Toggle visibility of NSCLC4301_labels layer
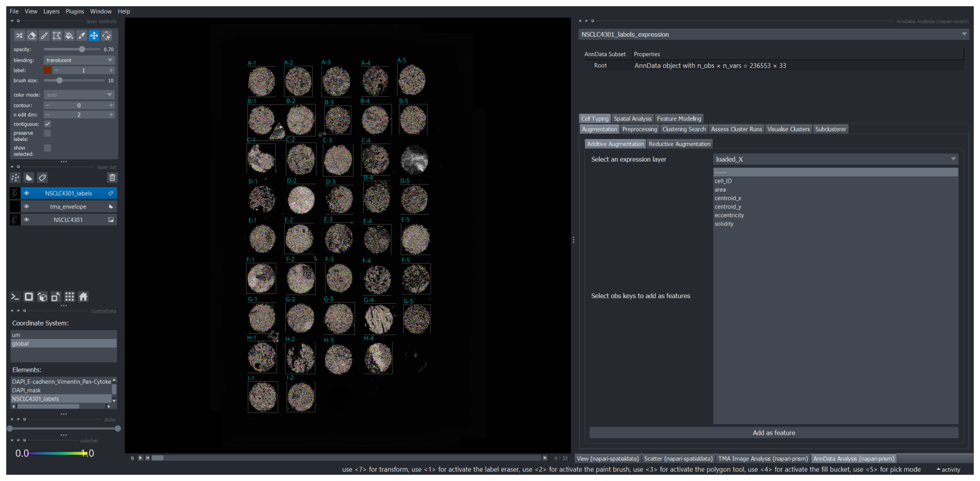The width and height of the screenshot is (980, 481). pos(26,193)
